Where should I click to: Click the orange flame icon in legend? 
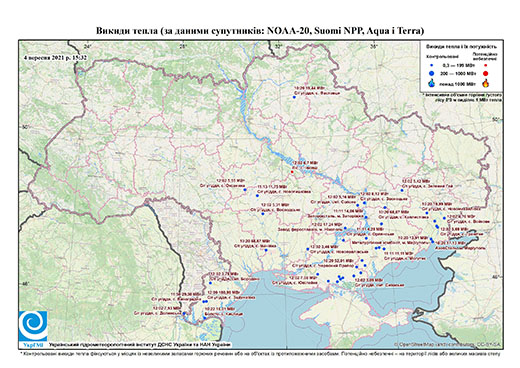485,83
